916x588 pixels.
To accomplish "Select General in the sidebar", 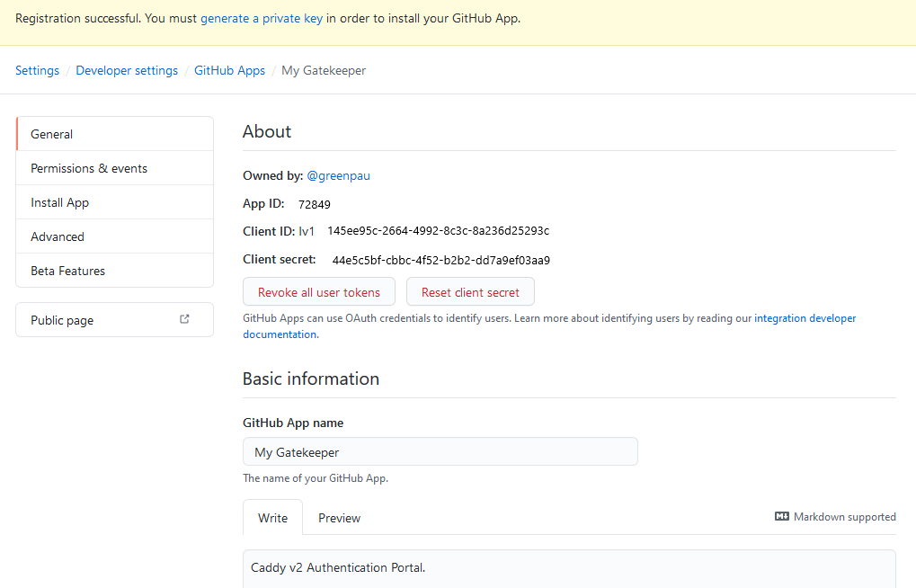I will [x=51, y=133].
